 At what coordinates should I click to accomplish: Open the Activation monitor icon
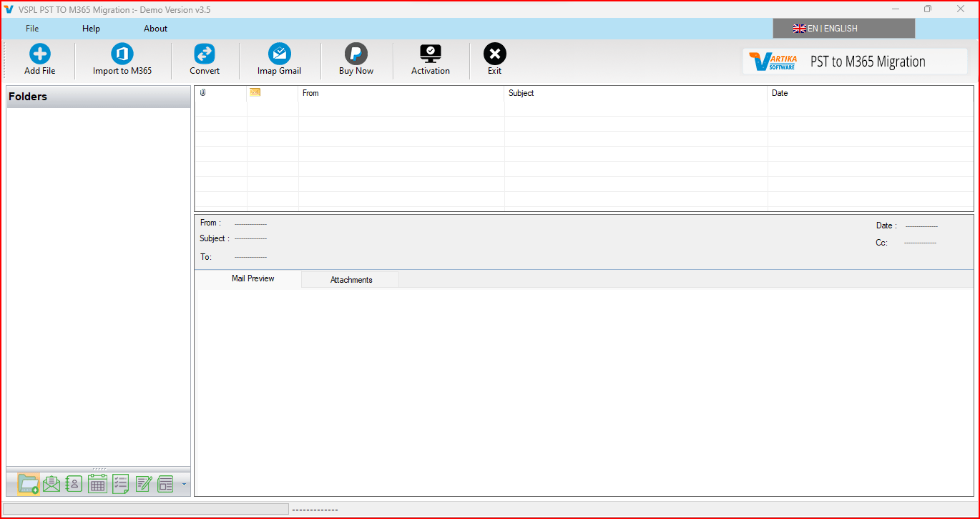tap(431, 54)
